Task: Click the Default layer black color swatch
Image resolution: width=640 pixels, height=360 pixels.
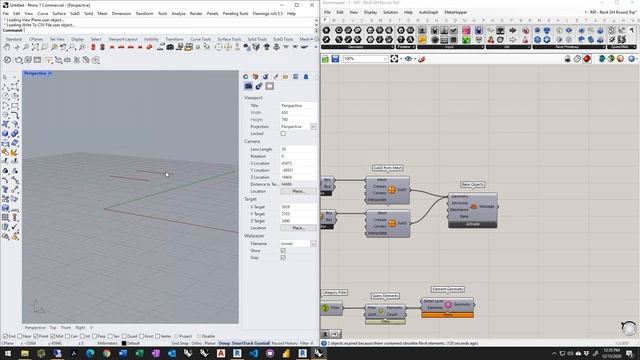Action: coord(124,343)
